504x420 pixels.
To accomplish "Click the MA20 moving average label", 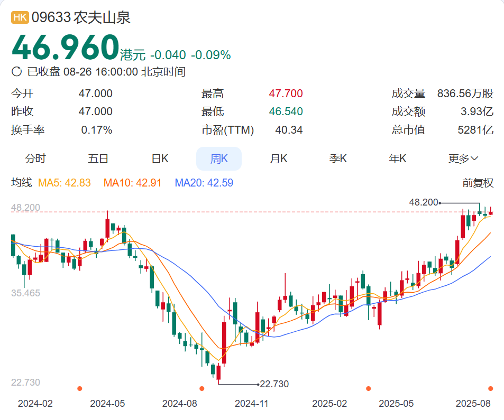I will (x=204, y=183).
